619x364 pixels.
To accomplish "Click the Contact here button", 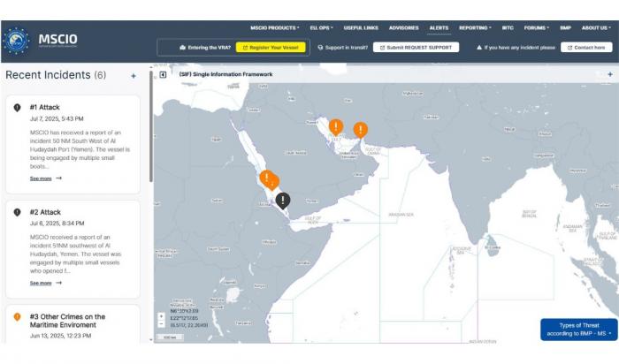I will (x=586, y=48).
